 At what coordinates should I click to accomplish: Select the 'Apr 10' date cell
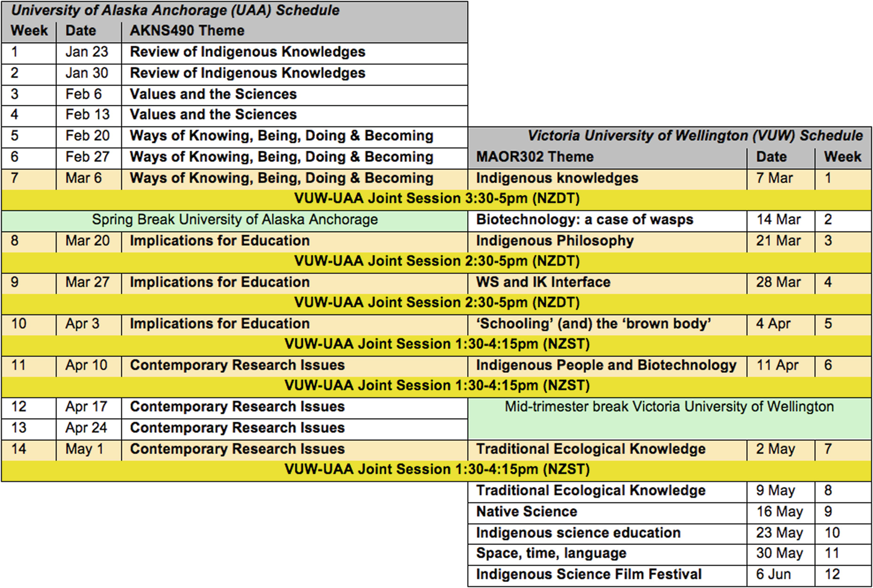pos(88,366)
